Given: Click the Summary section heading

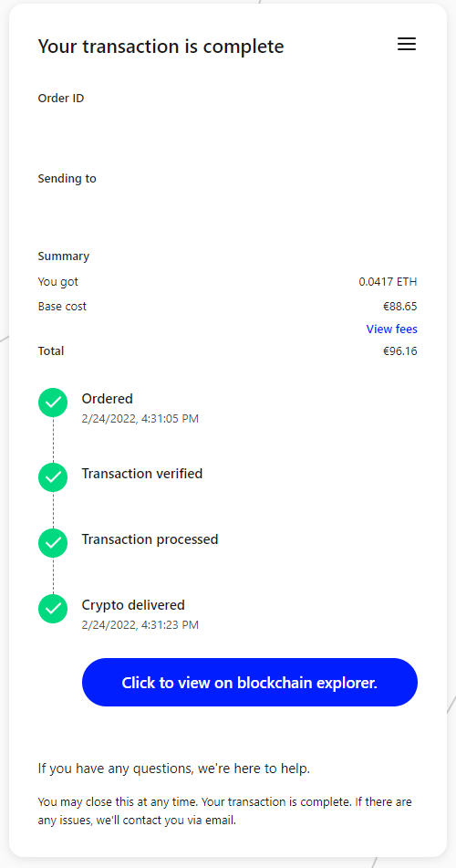Looking at the screenshot, I should pos(64,256).
